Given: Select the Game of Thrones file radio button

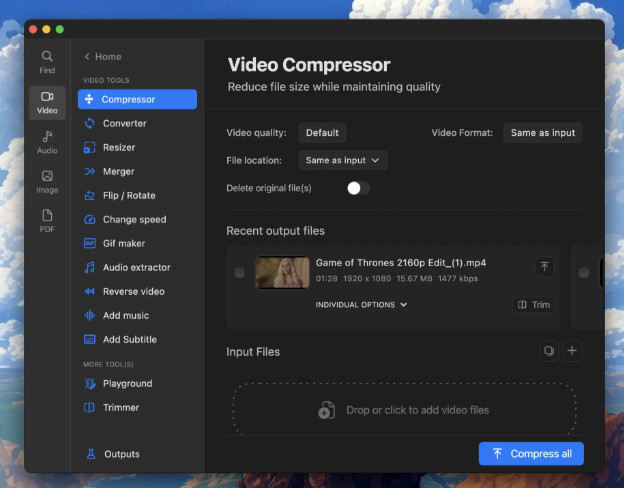Looking at the screenshot, I should click(239, 273).
